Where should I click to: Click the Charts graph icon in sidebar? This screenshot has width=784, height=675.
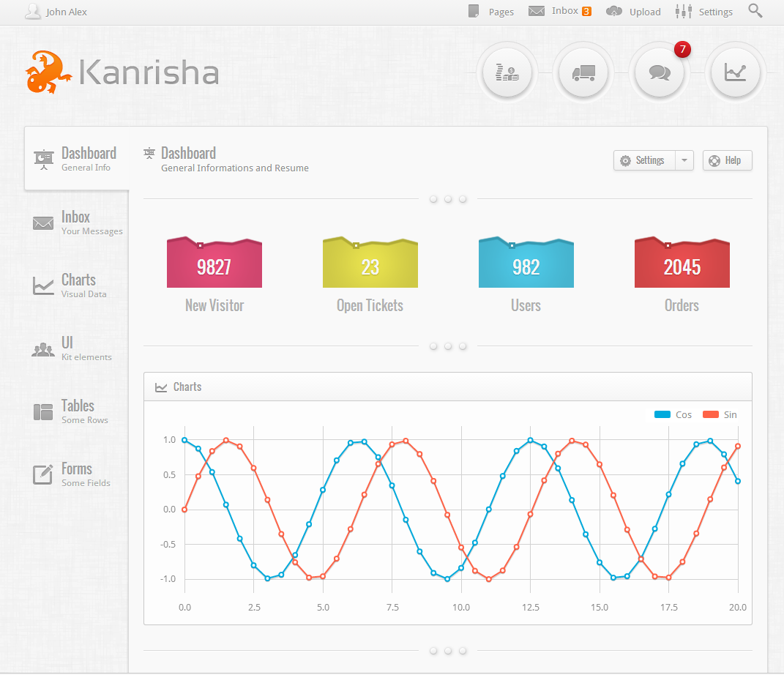coord(43,286)
